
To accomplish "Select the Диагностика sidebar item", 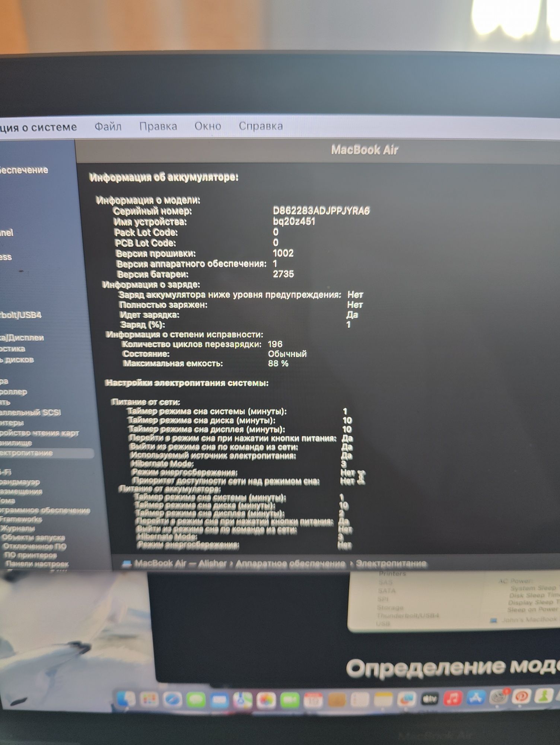I will point(13,349).
